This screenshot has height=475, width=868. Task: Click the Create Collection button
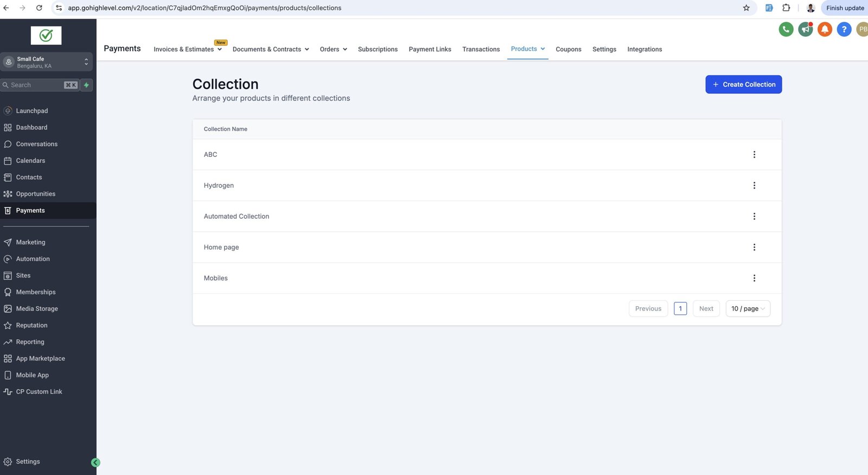(743, 85)
